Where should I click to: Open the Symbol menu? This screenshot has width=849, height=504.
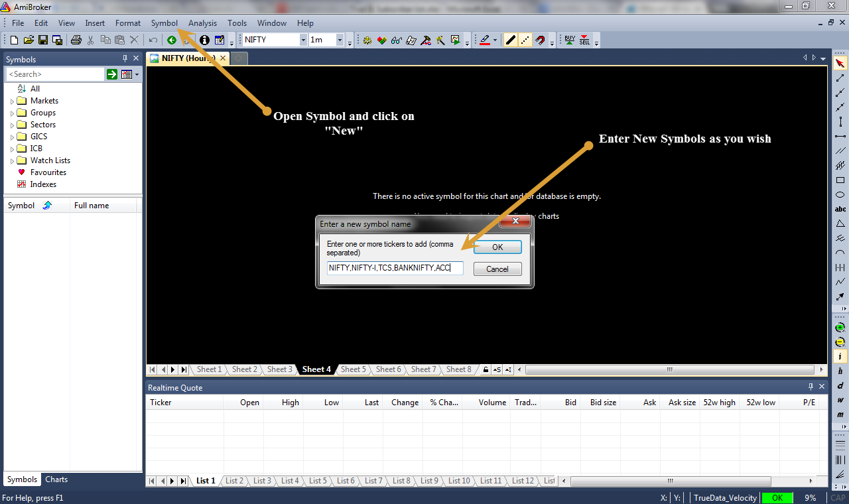[x=164, y=23]
